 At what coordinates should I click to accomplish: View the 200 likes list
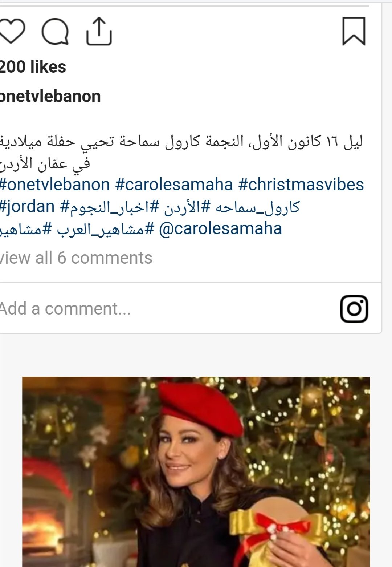(x=33, y=67)
